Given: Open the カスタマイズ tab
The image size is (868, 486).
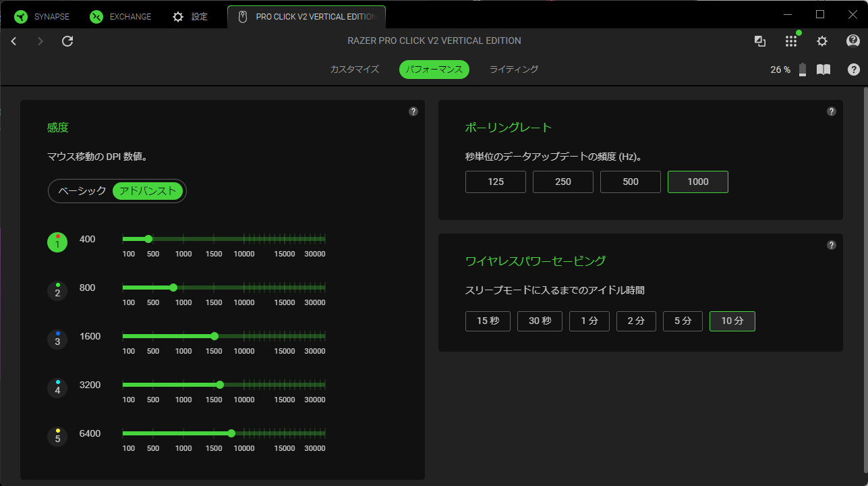Looking at the screenshot, I should pos(355,70).
